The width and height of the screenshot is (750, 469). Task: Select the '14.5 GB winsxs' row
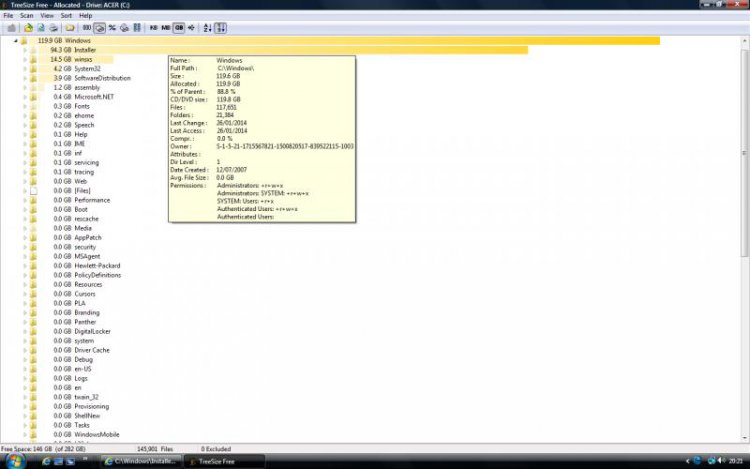point(71,59)
